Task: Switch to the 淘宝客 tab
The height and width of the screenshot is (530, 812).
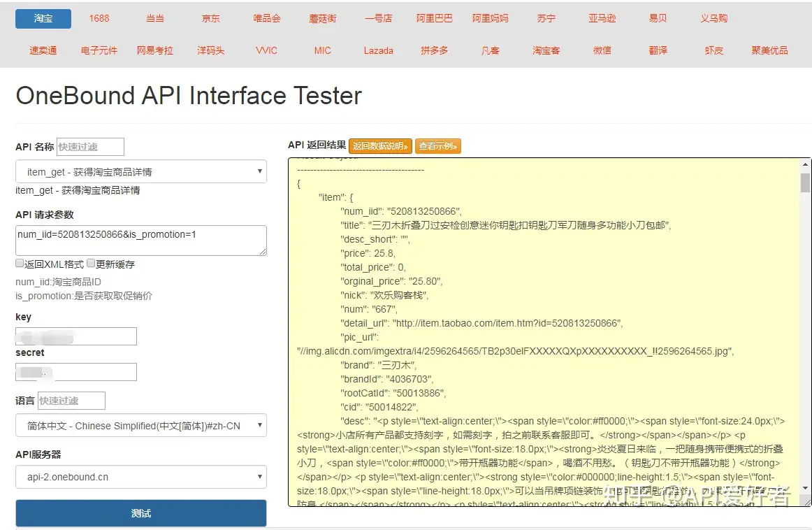Action: click(x=546, y=51)
